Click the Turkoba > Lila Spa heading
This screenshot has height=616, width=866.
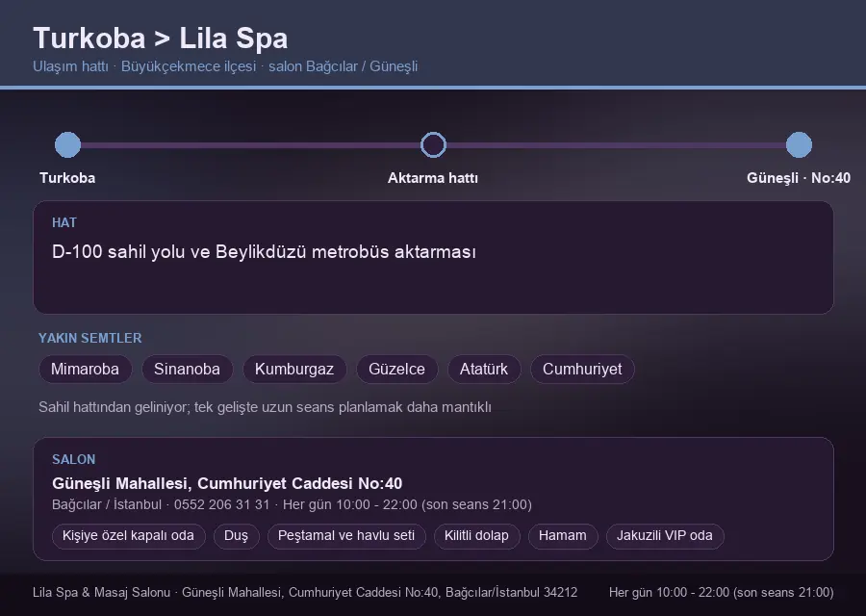(x=160, y=38)
